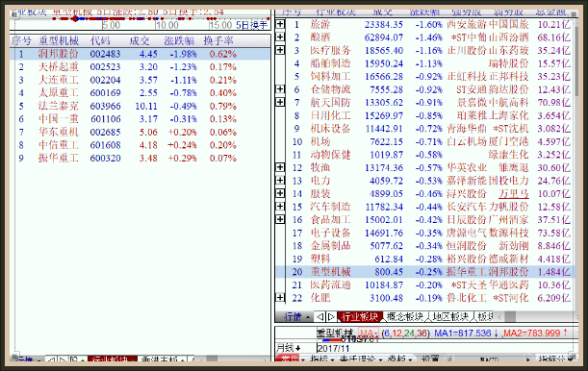Expand the 牧渔 row plus icon
The height and width of the screenshot is (371, 588).
(280, 167)
